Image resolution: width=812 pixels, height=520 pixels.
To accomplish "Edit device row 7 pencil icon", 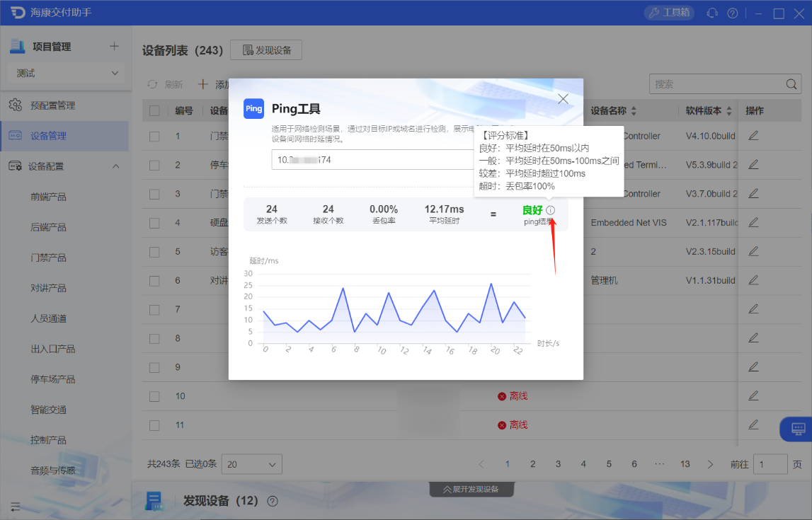I will [753, 309].
